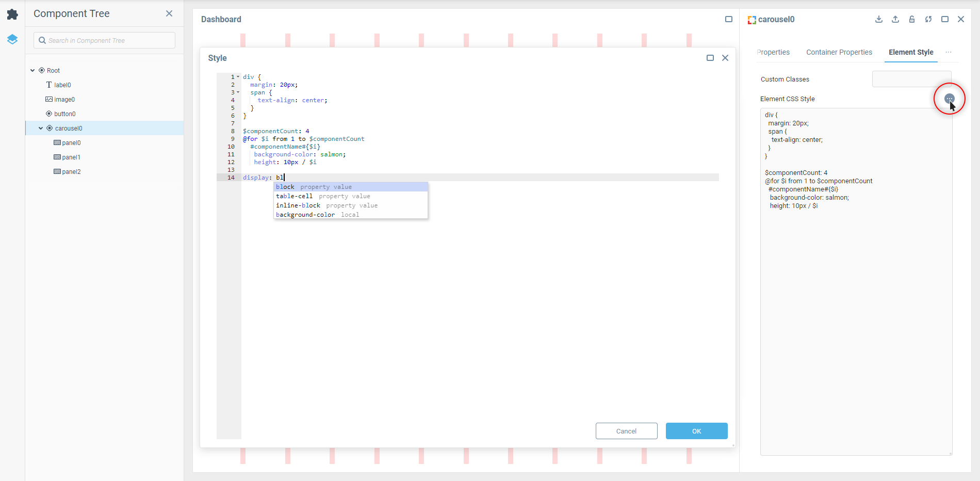Show more tabs via the overflow ellipsis
Viewport: 980px width, 481px height.
point(949,52)
